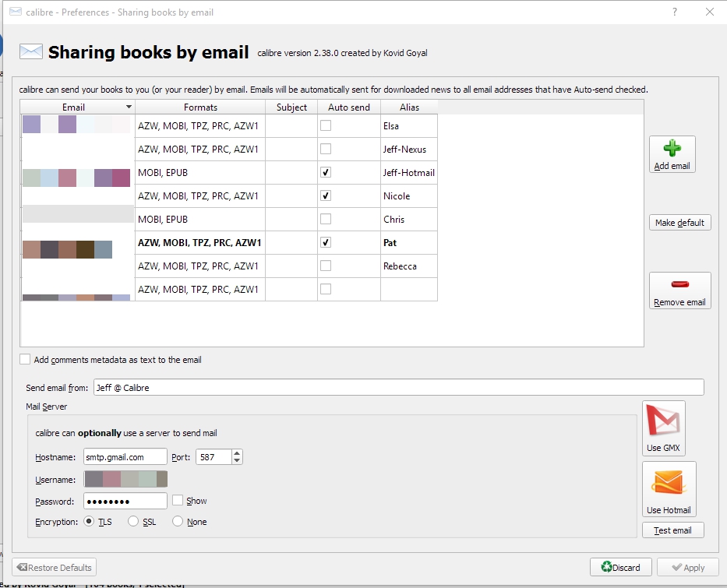This screenshot has height=588, width=727.
Task: Click the Test email button
Action: pos(672,530)
